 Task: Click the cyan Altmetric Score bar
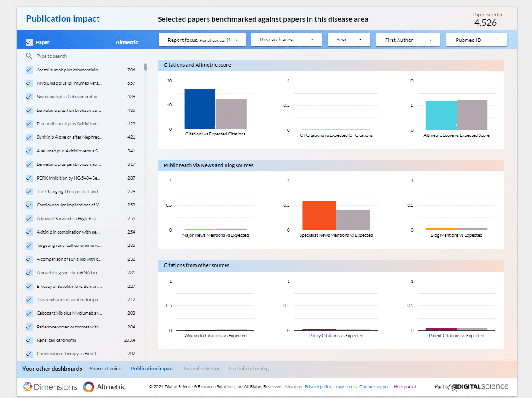[x=441, y=116]
